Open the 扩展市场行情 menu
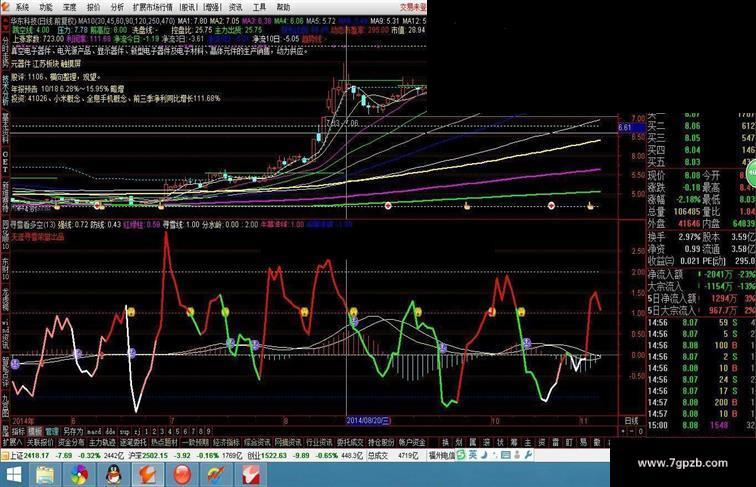This screenshot has height=487, width=756. [x=152, y=7]
